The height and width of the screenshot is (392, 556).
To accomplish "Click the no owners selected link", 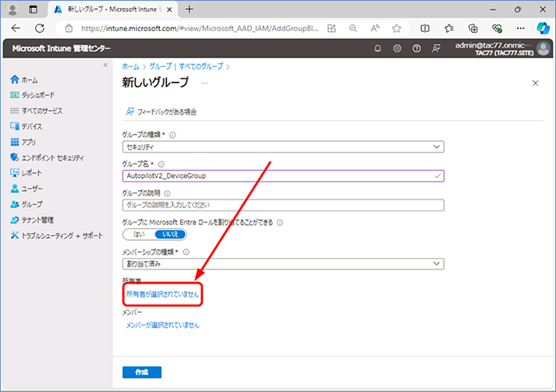I will (162, 294).
